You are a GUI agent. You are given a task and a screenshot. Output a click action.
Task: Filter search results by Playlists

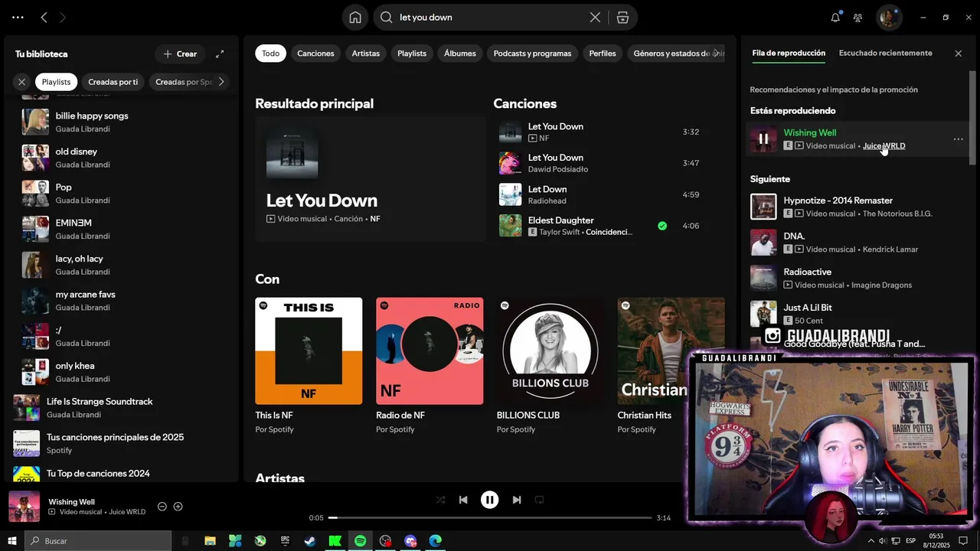(x=412, y=54)
